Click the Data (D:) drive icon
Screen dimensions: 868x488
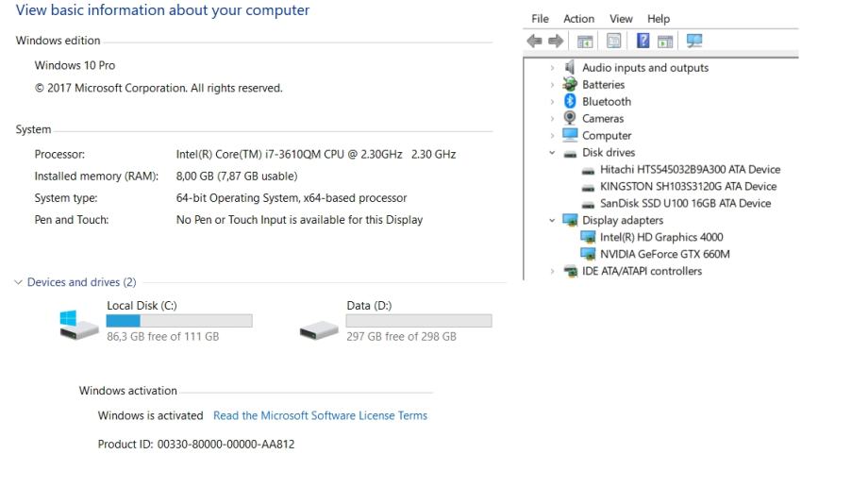319,330
